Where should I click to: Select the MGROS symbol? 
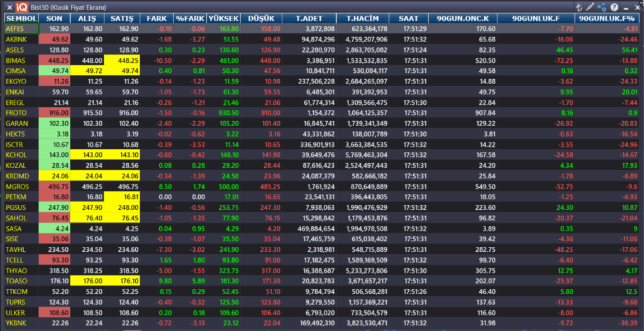[16, 187]
